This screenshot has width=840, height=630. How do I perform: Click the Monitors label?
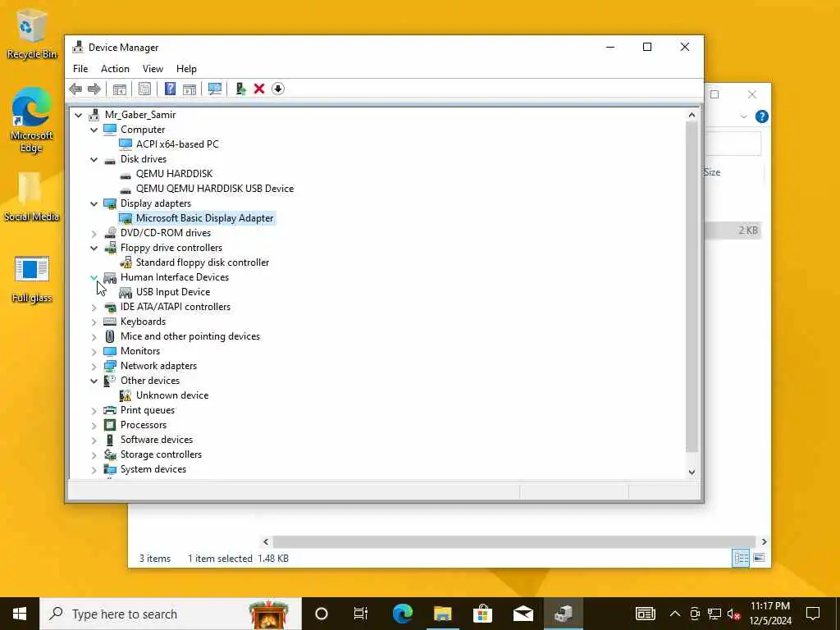(x=139, y=351)
